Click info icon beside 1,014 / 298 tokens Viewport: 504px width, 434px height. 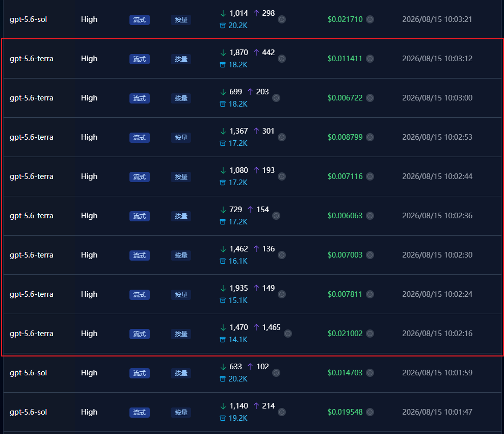[x=282, y=19]
